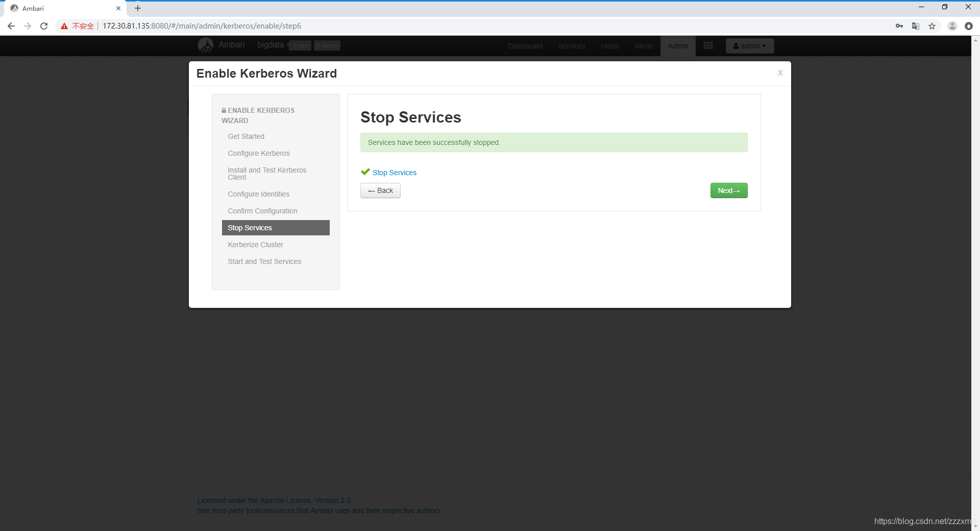Viewport: 980px width, 531px height.
Task: Click the Back button in wizard
Action: pos(380,190)
